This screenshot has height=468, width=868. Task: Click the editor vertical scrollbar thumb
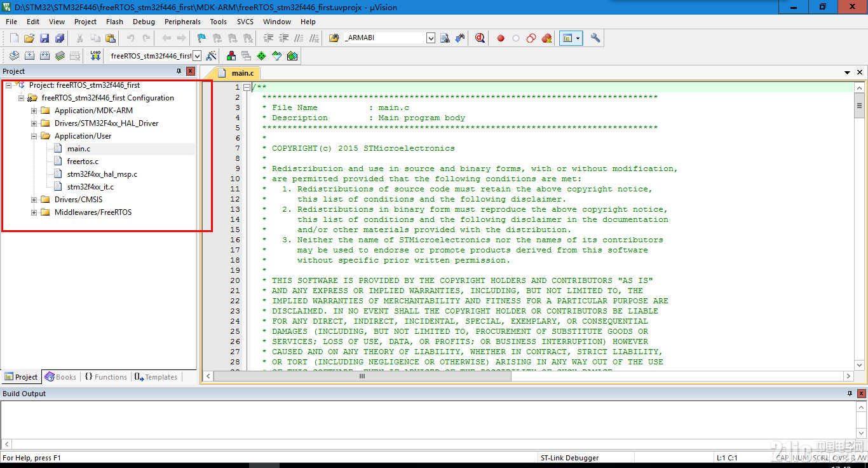click(859, 106)
